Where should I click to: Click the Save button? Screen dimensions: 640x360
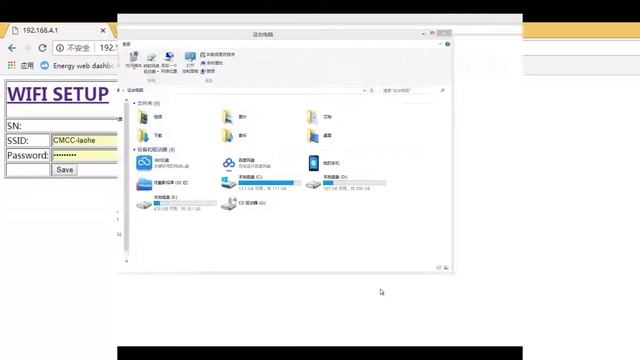[64, 170]
